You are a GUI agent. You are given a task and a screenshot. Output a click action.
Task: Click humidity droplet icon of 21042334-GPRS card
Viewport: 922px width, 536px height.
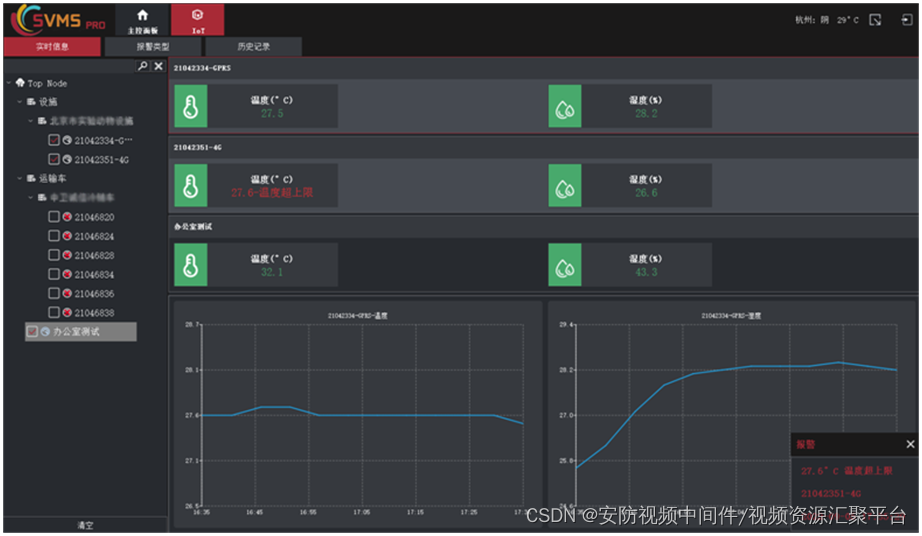[x=564, y=106]
